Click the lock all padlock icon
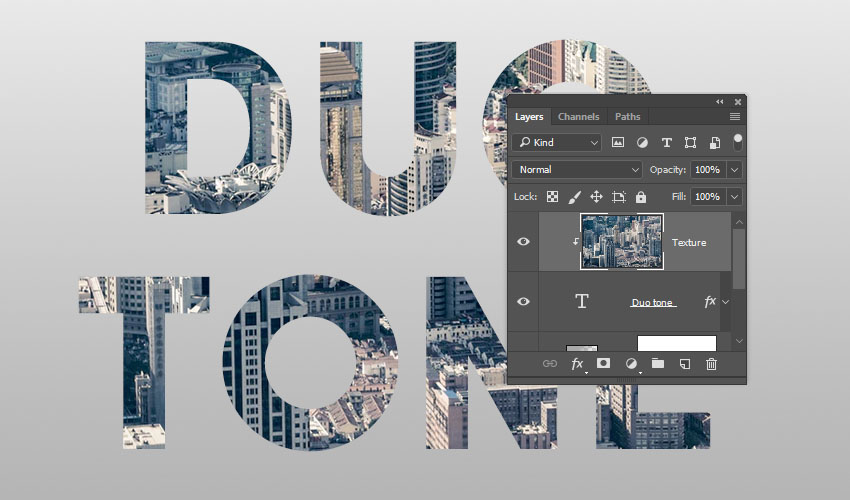This screenshot has height=500, width=850. click(x=641, y=197)
